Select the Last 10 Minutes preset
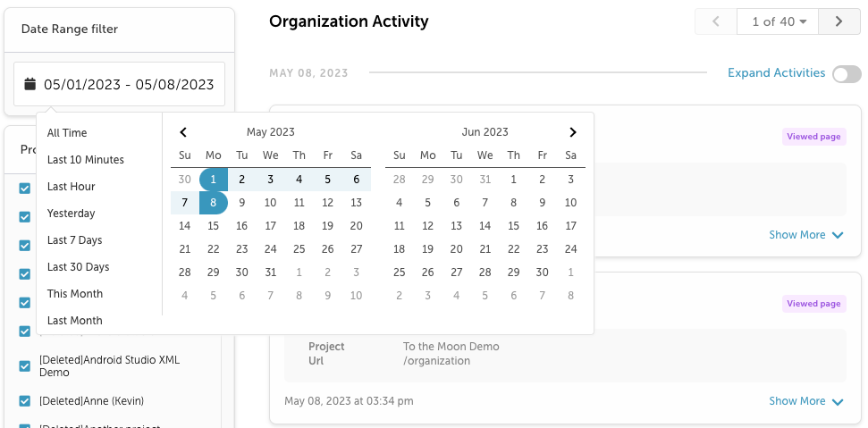This screenshot has width=868, height=428. [85, 160]
